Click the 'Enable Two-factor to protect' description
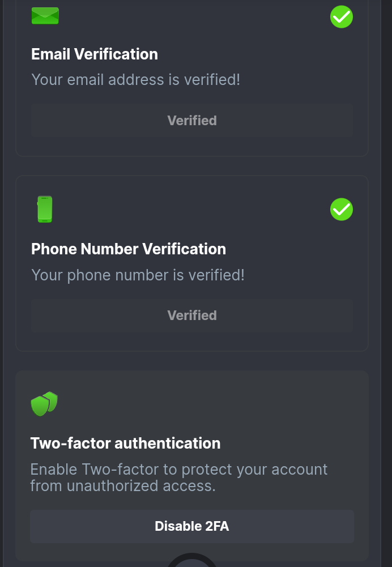This screenshot has height=567, width=392. [178, 470]
